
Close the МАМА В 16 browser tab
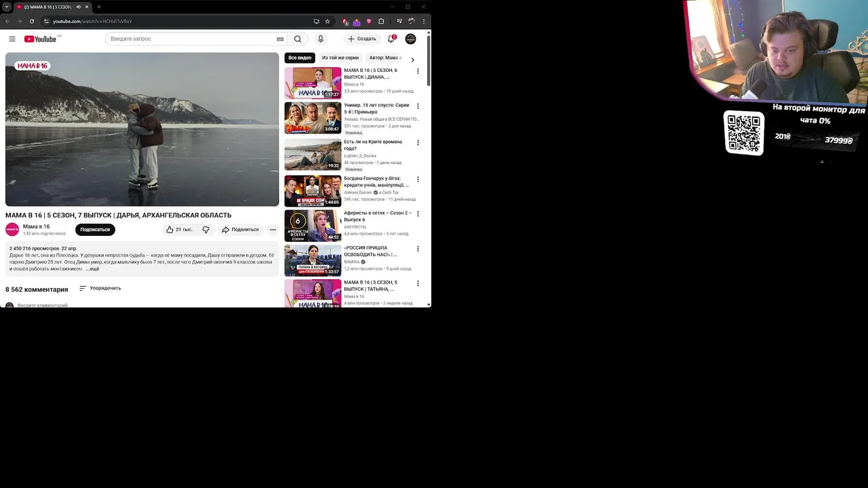click(x=87, y=7)
